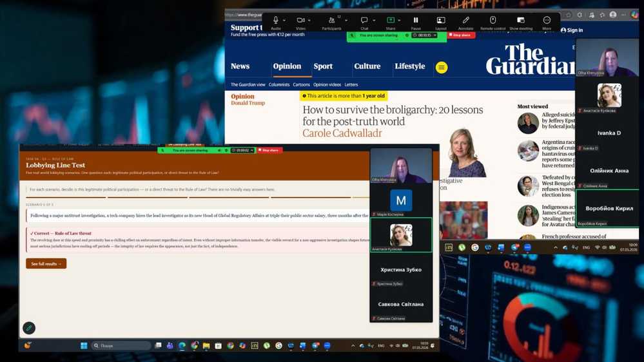Open the Guardian Lifestyle section
The image size is (644, 362).
(x=409, y=66)
